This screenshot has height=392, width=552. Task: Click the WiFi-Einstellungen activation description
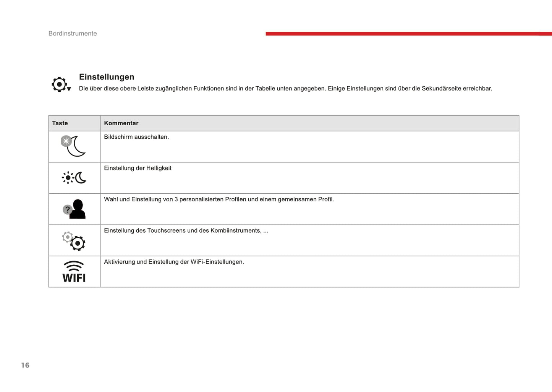pos(174,262)
